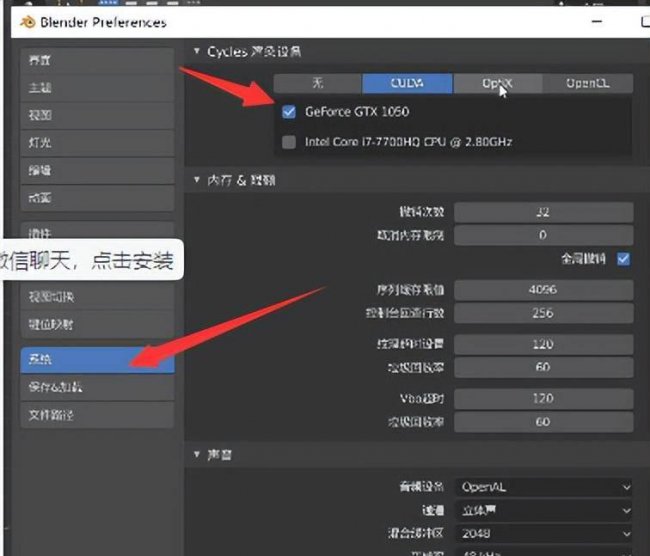Open the 通道 立体声 dropdown
Image resolution: width=650 pixels, height=556 pixels.
[544, 510]
